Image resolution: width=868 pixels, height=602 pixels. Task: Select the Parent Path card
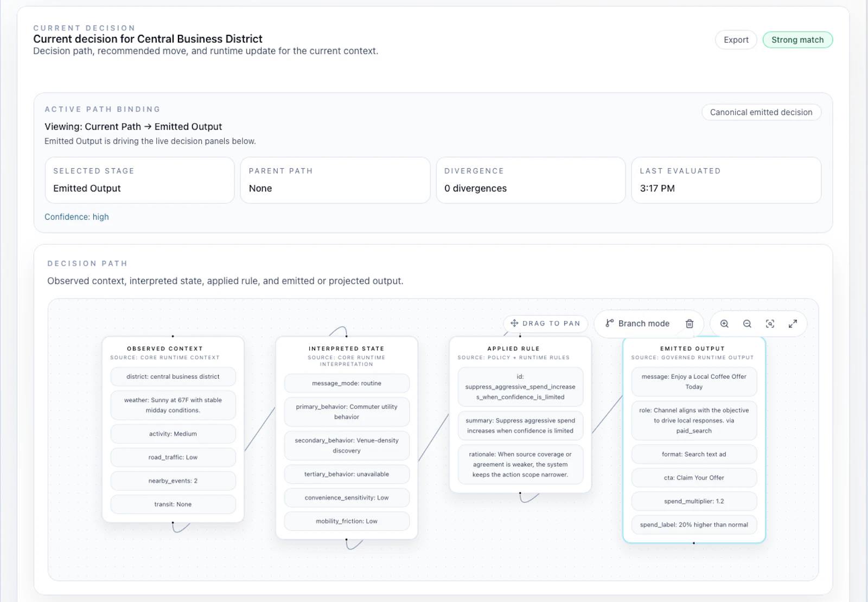point(335,180)
